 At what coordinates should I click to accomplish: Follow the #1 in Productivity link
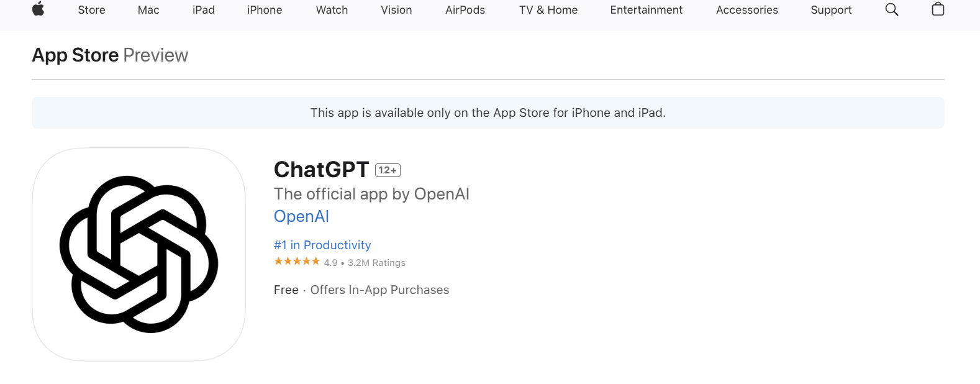pyautogui.click(x=322, y=245)
